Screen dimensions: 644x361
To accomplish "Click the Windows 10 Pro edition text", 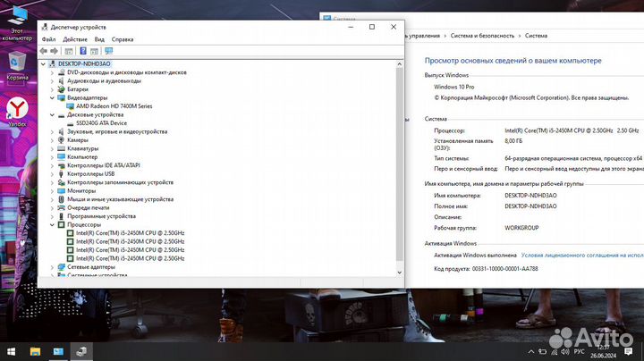I will pos(453,87).
